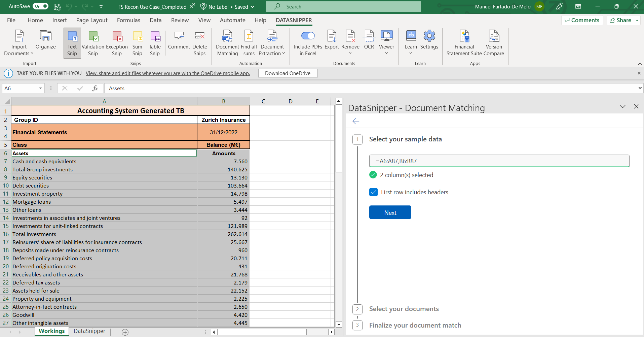Dismiss the OneDrive info bar
This screenshot has height=337, width=644.
pos(639,73)
